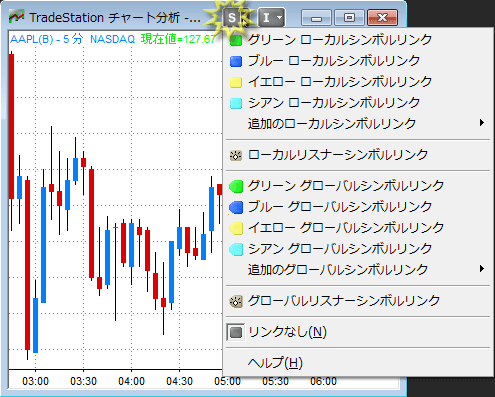This screenshot has width=495, height=397.
Task: Minimize the TradeStation chart window
Action: [316, 17]
